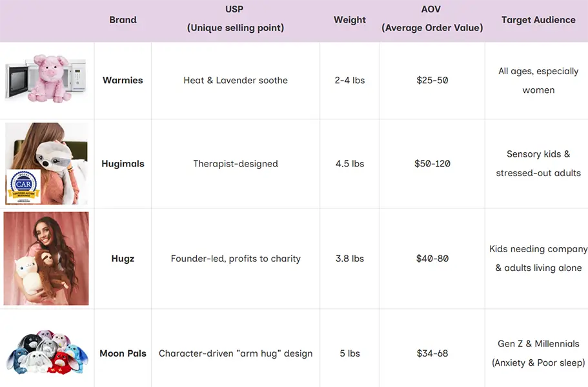588x387 pixels.
Task: Click the Moon Pals bunnies image
Action: click(46, 353)
